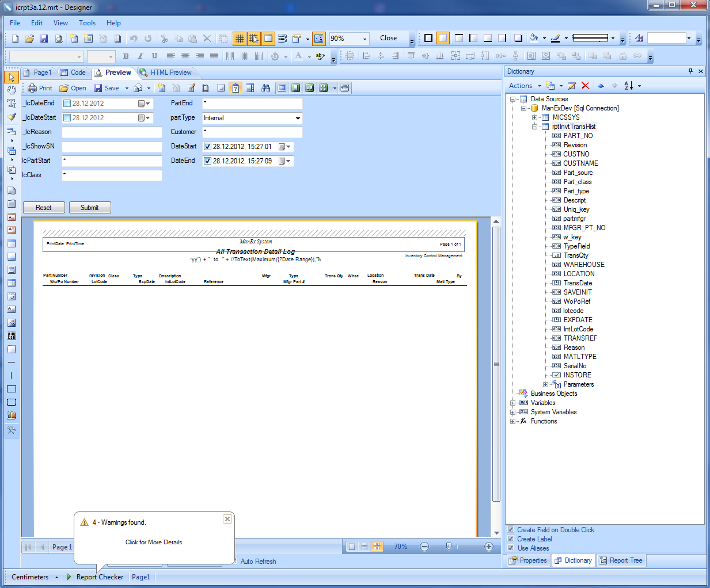Viewport: 710px width, 588px height.
Task: Create a new report with the toolbar icon
Action: pyautogui.click(x=15, y=39)
